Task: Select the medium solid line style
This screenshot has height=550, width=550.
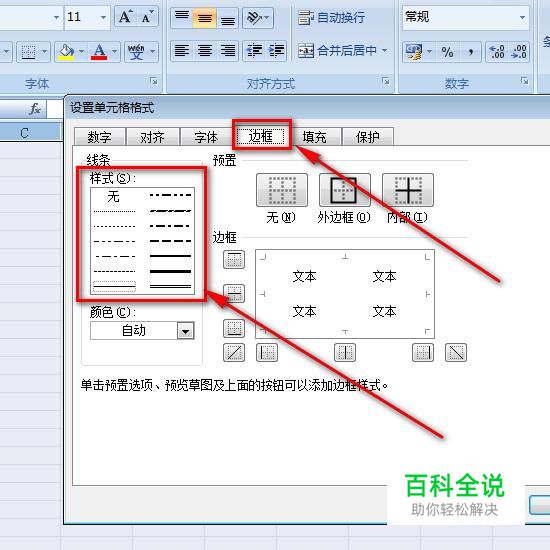Action: [170, 256]
